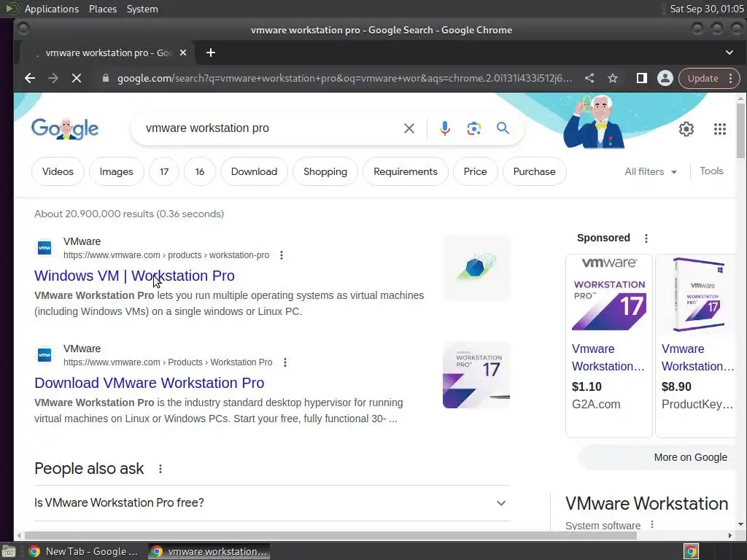Open Google quick settings gear
The height and width of the screenshot is (560, 747).
[x=686, y=128]
